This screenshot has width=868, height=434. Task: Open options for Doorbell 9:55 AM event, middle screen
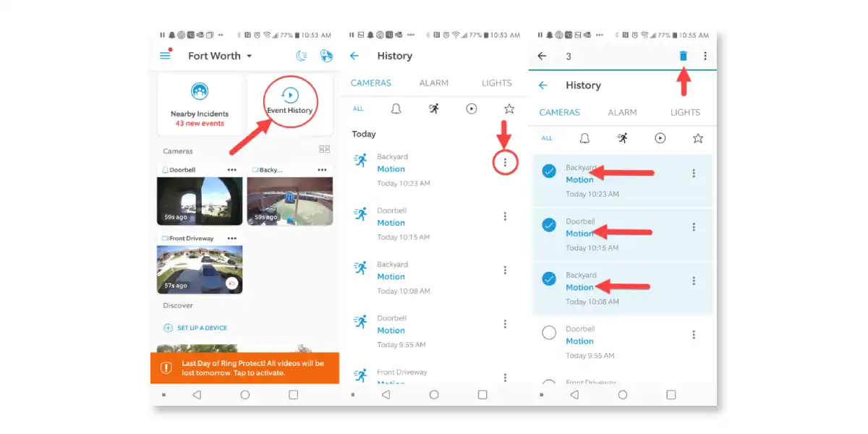click(505, 324)
